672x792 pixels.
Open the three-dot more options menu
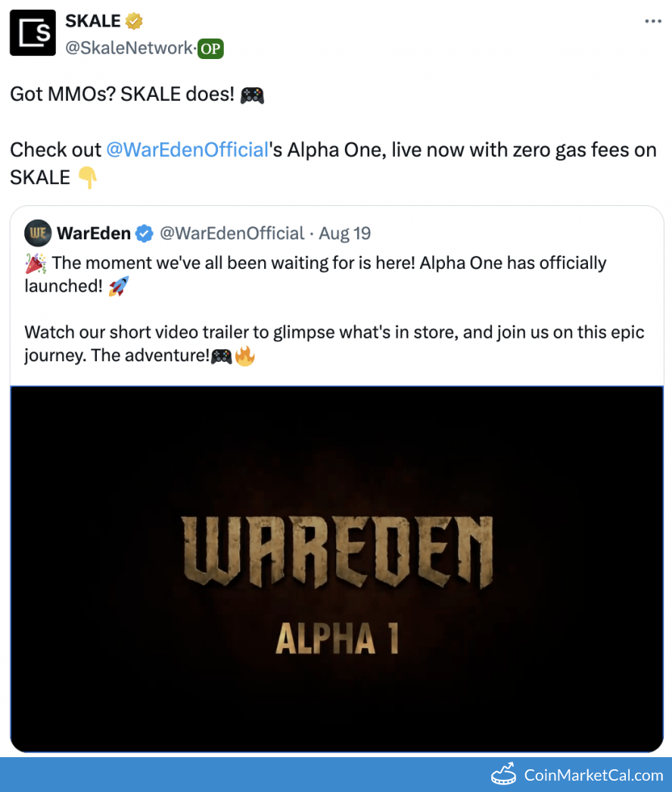point(653,21)
